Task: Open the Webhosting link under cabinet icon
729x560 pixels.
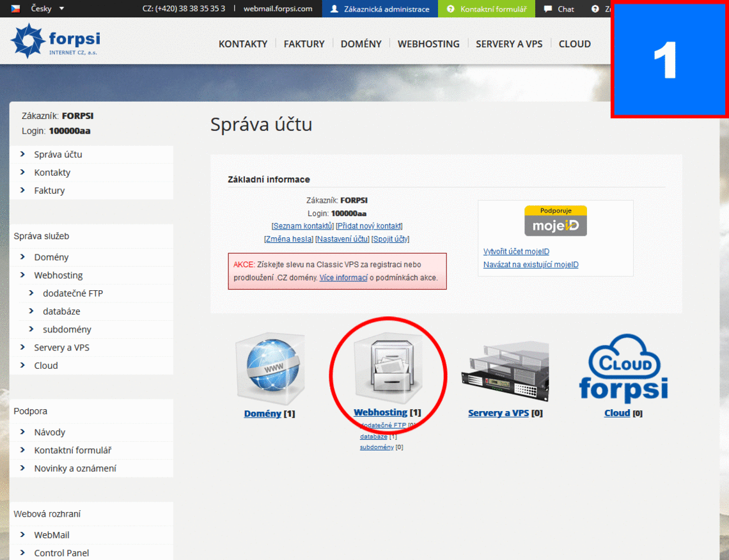Action: tap(380, 412)
